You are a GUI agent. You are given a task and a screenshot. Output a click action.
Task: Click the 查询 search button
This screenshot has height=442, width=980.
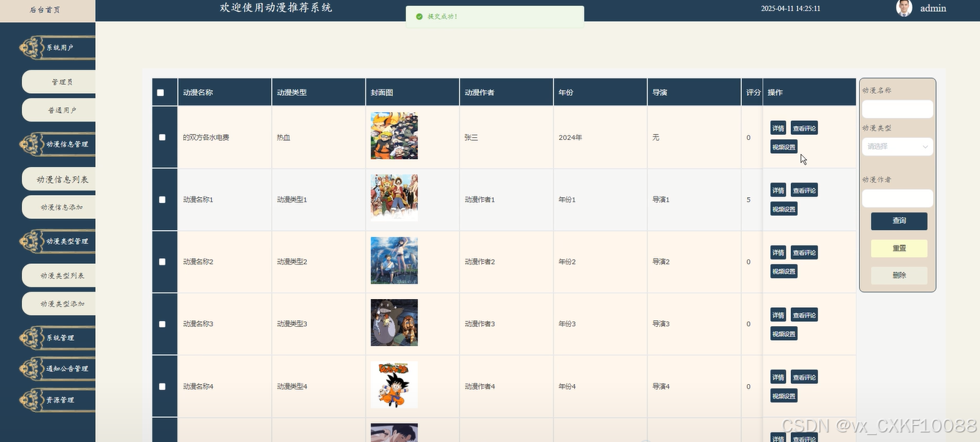pos(899,221)
